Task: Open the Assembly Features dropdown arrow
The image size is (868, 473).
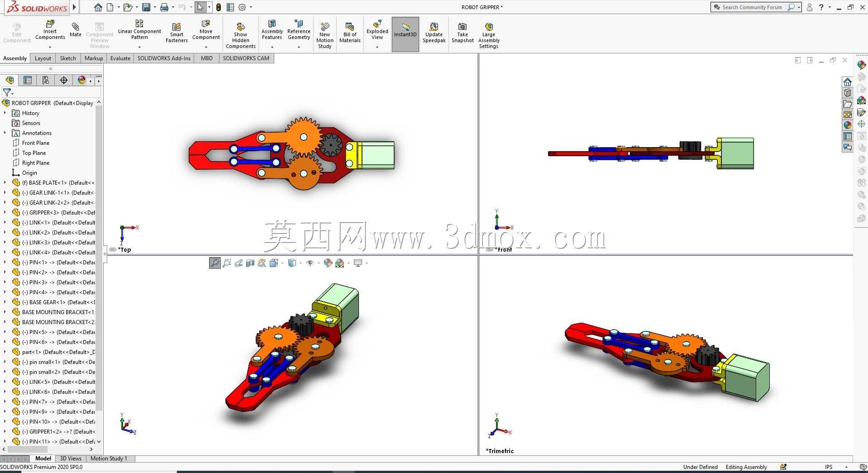Action: [x=272, y=47]
